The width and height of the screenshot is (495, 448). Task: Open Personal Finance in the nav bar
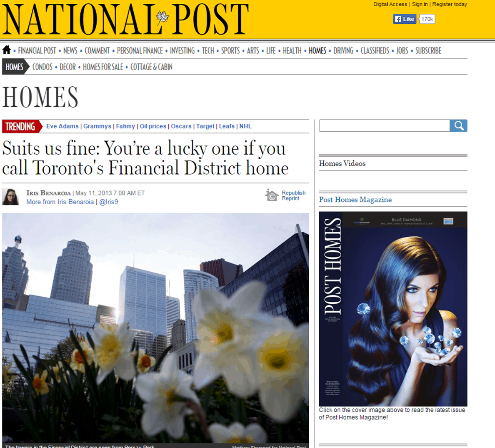click(140, 50)
